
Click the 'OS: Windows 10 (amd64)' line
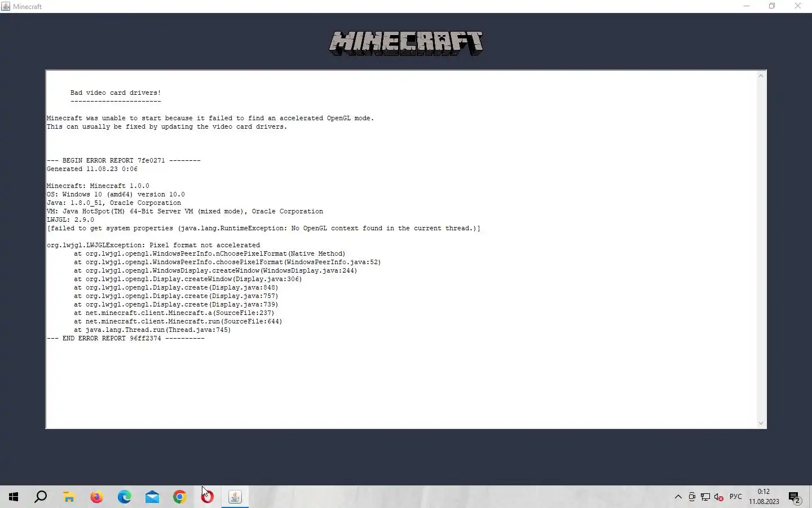click(x=116, y=194)
